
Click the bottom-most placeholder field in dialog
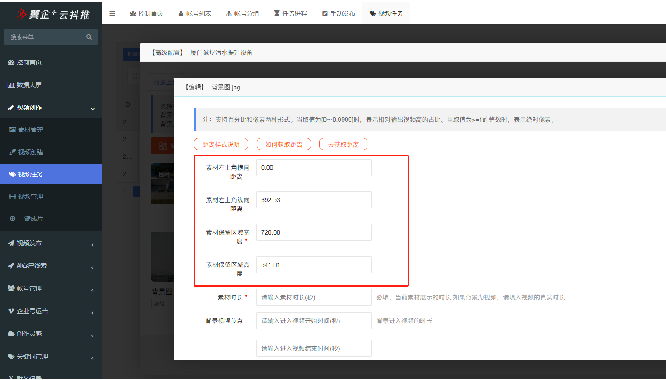(x=314, y=348)
